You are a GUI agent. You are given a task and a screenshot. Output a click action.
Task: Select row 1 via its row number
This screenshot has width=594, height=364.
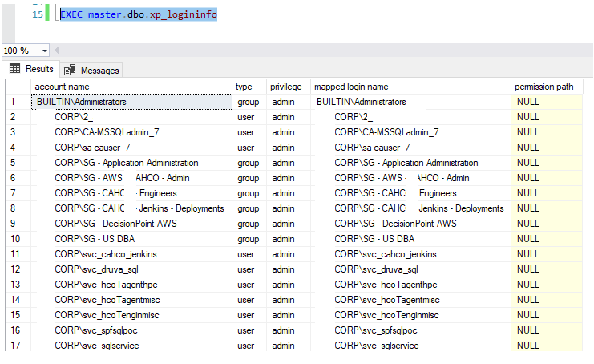(x=13, y=102)
